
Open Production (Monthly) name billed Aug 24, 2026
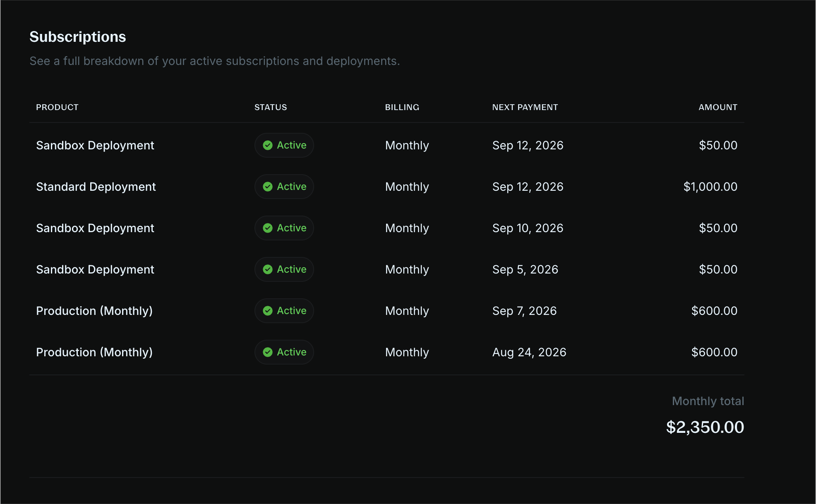tap(94, 352)
